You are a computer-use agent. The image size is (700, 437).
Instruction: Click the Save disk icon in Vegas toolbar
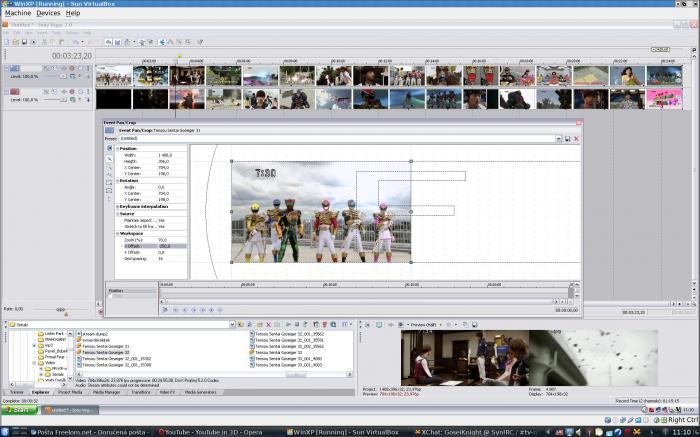click(24, 42)
